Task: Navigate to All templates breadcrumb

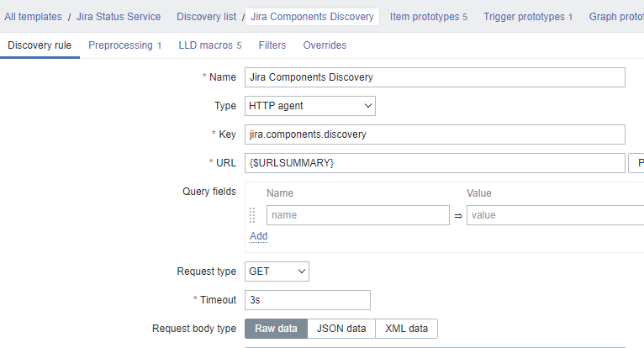Action: 33,16
